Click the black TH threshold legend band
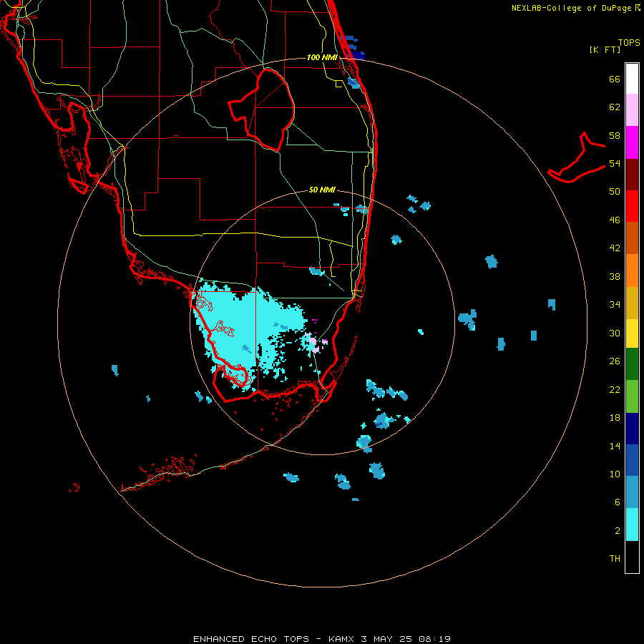This screenshot has width=644, height=644. (632, 557)
